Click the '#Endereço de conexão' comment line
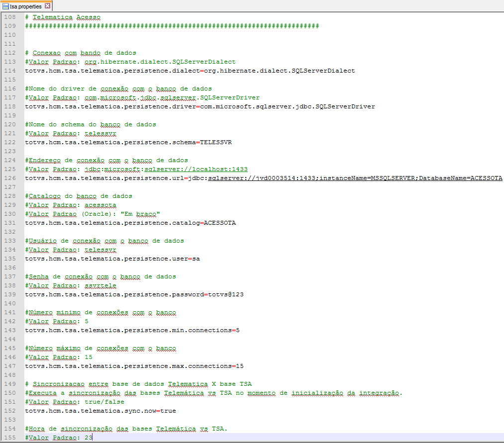Image resolution: width=504 pixels, height=443 pixels. tap(106, 161)
